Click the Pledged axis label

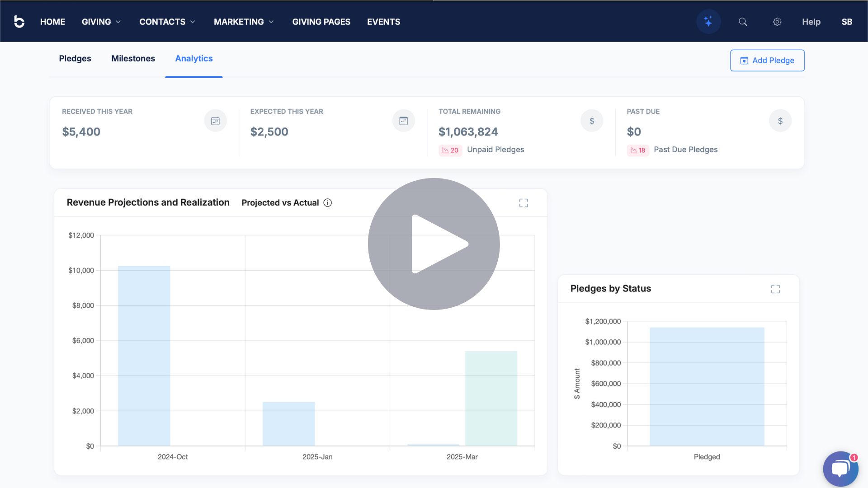(x=707, y=457)
